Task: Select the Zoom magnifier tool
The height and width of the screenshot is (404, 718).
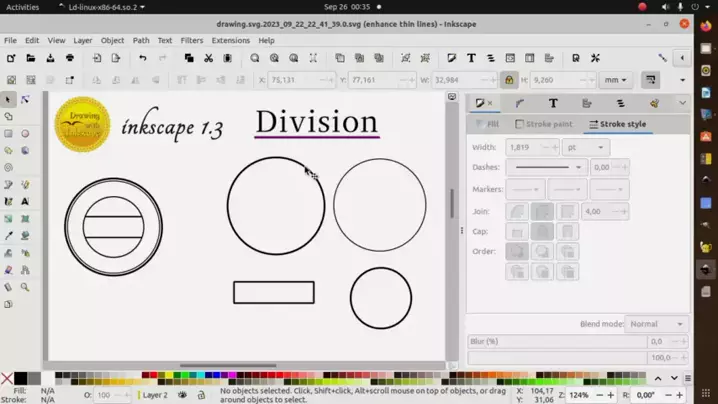Action: pos(25,287)
